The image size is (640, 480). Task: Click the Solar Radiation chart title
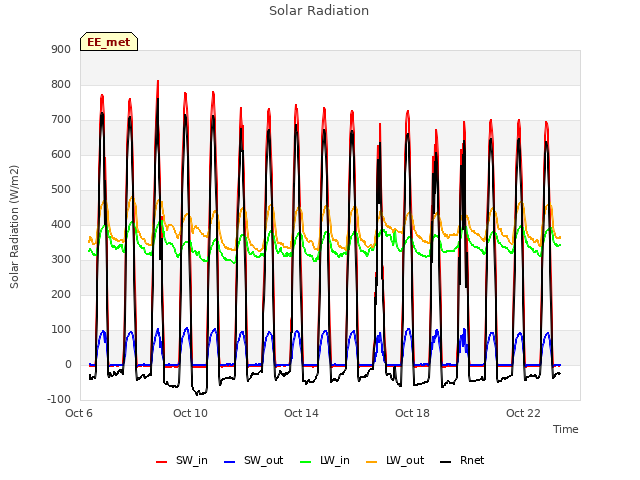pos(319,11)
